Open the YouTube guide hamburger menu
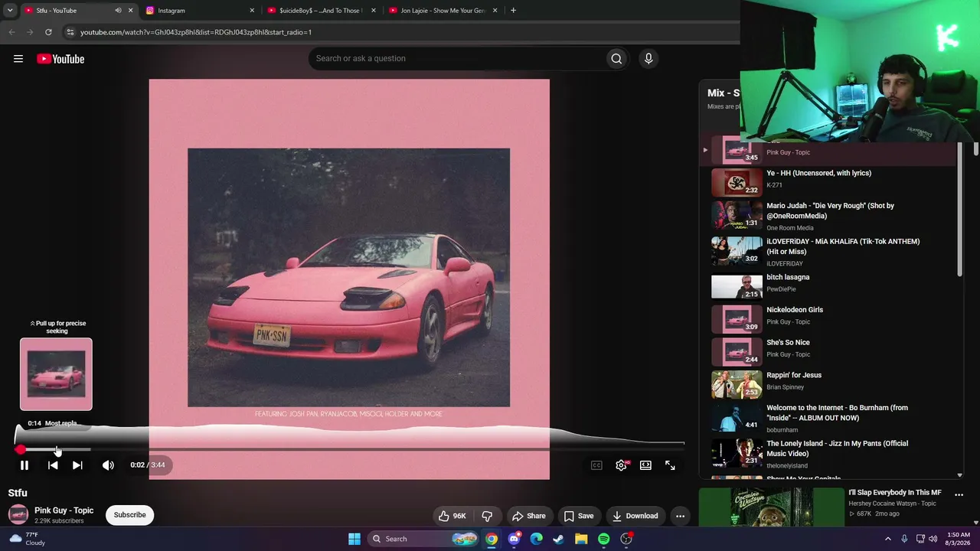The height and width of the screenshot is (551, 980). tap(18, 59)
